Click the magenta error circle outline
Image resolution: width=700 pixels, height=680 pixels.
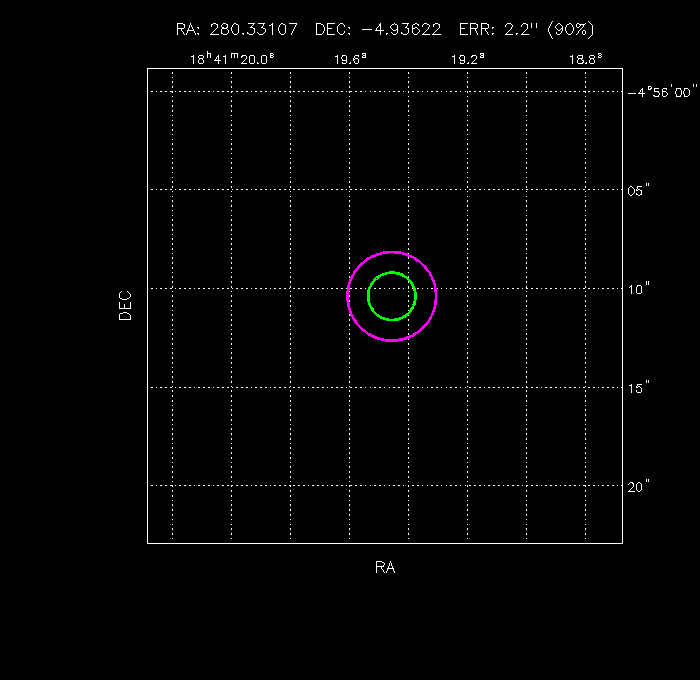point(348,296)
